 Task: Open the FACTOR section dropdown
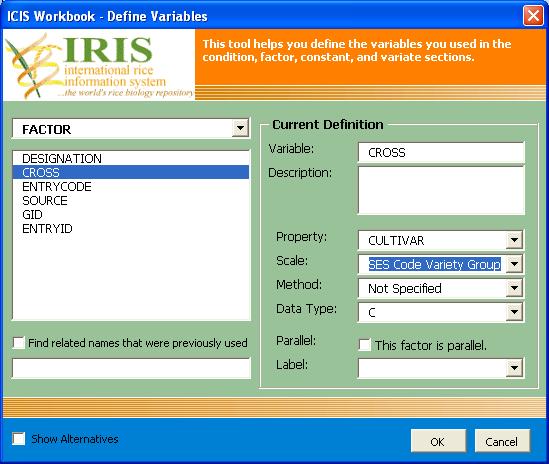pos(240,129)
